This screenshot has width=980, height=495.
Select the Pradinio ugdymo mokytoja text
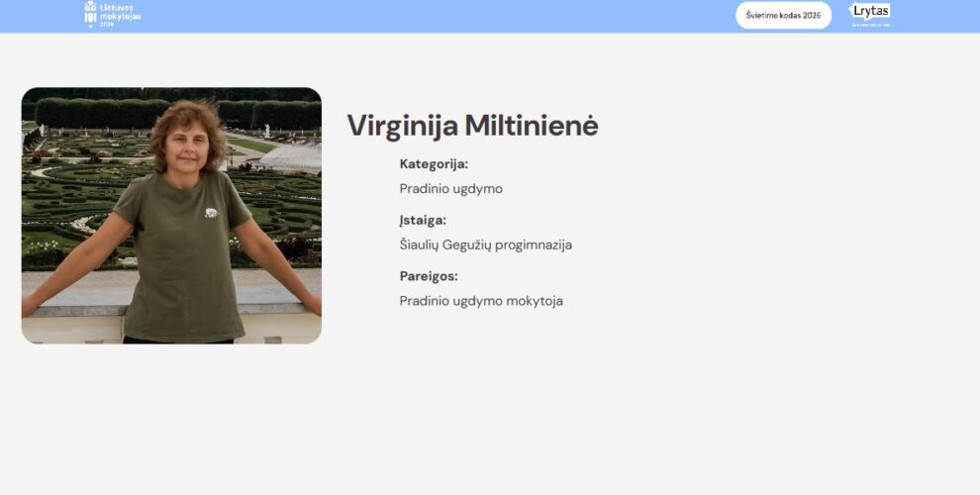pyautogui.click(x=481, y=301)
